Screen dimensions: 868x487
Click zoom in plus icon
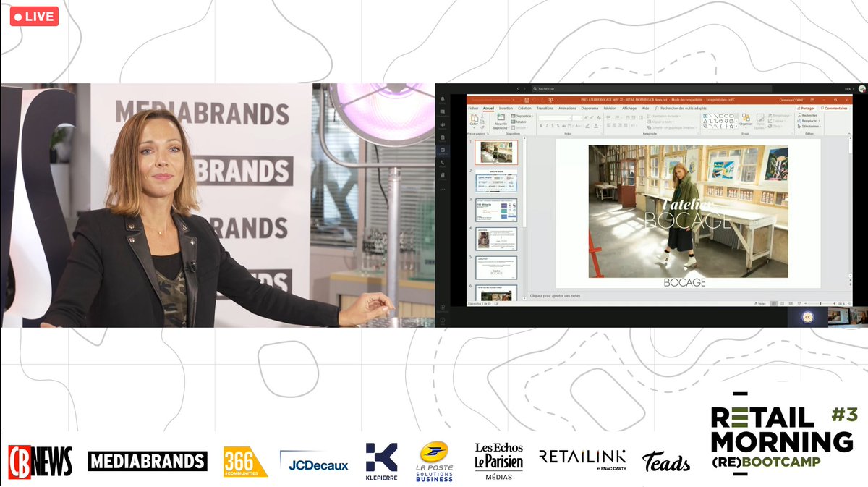pyautogui.click(x=834, y=303)
